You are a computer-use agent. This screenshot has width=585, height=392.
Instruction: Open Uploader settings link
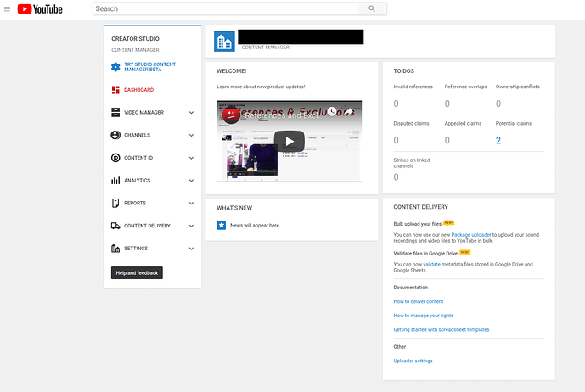point(413,361)
